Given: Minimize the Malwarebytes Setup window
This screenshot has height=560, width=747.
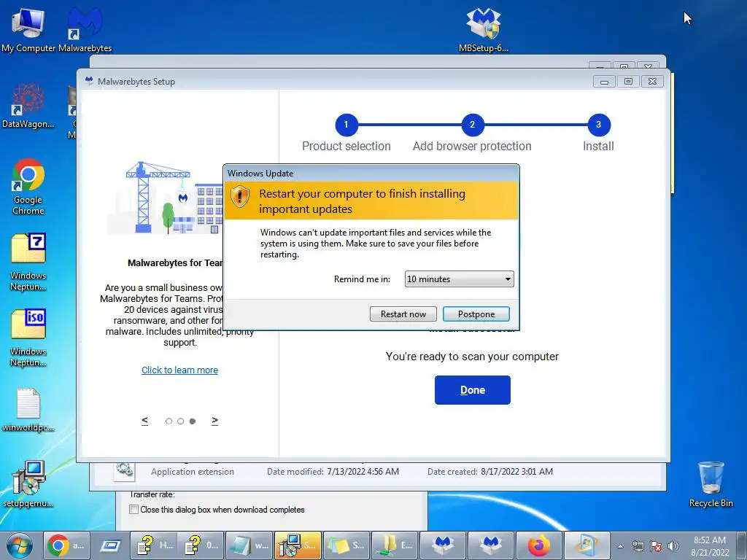Looking at the screenshot, I should click(604, 82).
